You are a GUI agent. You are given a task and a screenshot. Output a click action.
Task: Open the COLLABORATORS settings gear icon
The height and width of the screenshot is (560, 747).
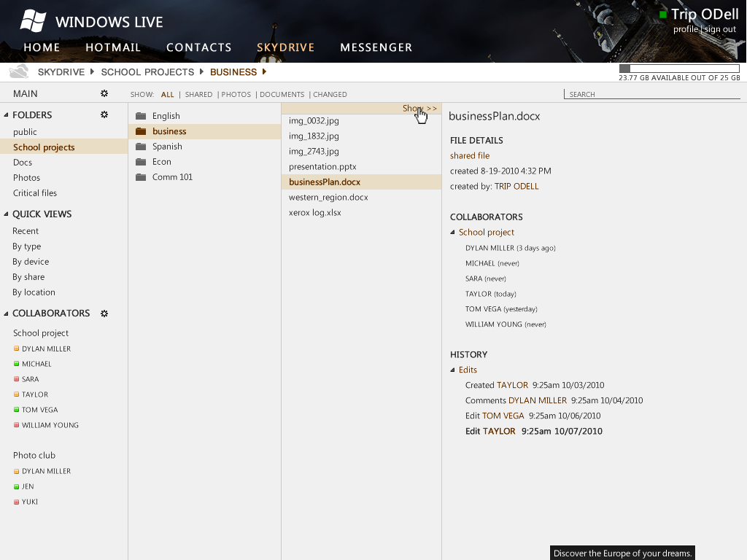[104, 314]
